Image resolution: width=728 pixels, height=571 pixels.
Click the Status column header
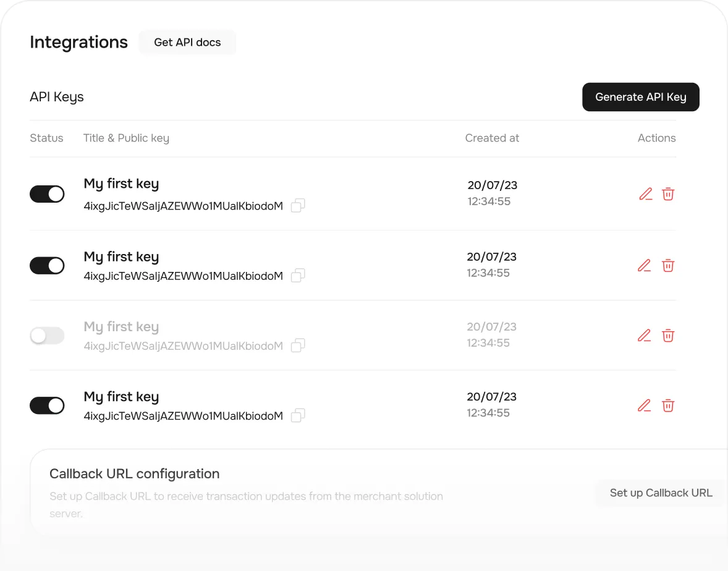click(46, 138)
